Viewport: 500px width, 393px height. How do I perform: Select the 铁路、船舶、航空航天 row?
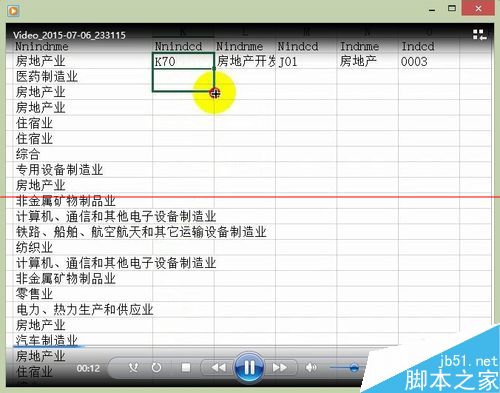click(x=141, y=232)
